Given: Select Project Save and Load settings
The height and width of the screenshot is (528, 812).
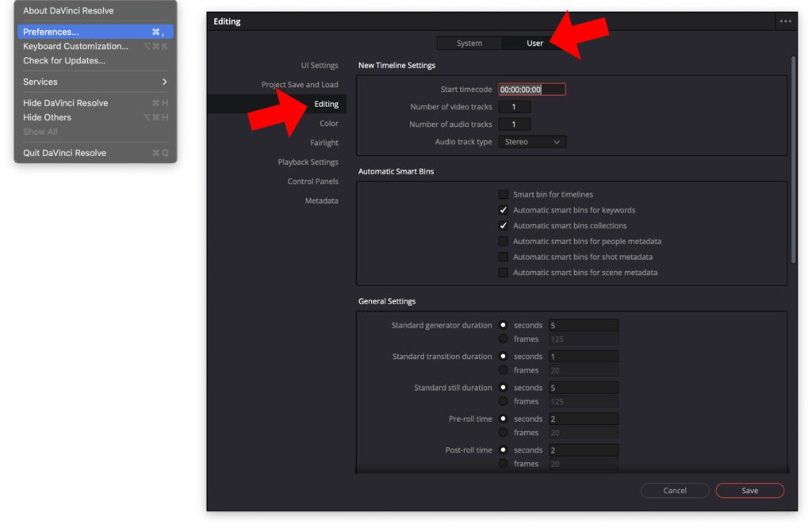Looking at the screenshot, I should click(x=298, y=84).
